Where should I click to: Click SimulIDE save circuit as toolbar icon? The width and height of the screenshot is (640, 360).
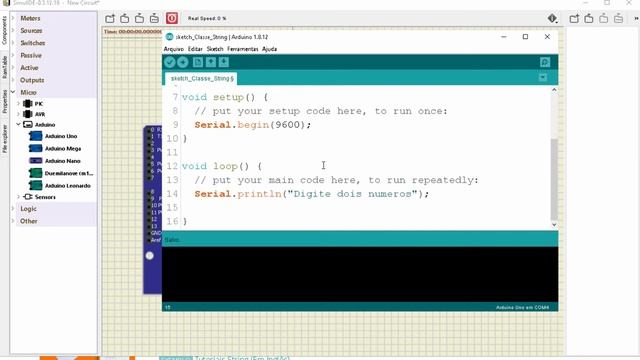pos(154,18)
